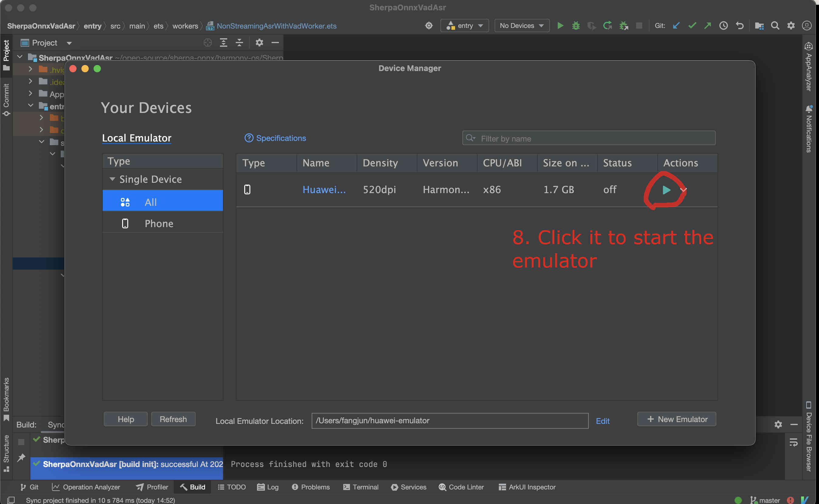Click the New Emulator button
819x504 pixels.
coord(677,419)
